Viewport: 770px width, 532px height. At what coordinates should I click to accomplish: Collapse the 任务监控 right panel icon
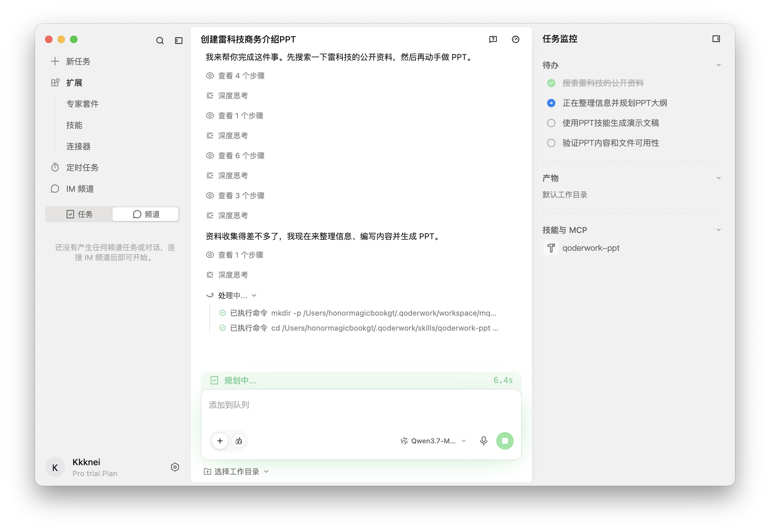[x=716, y=39]
